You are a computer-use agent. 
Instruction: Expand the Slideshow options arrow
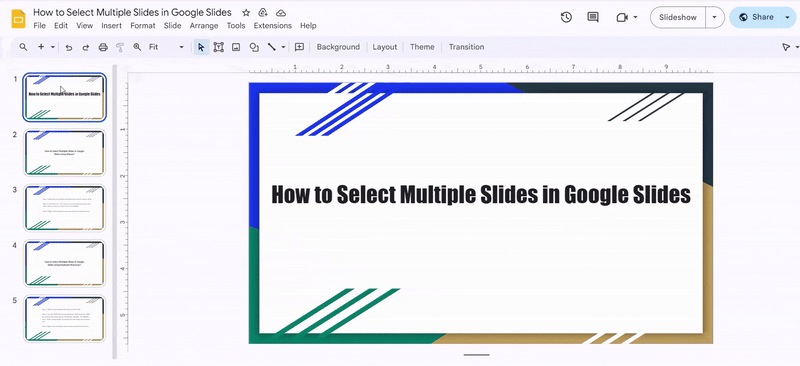tap(714, 17)
